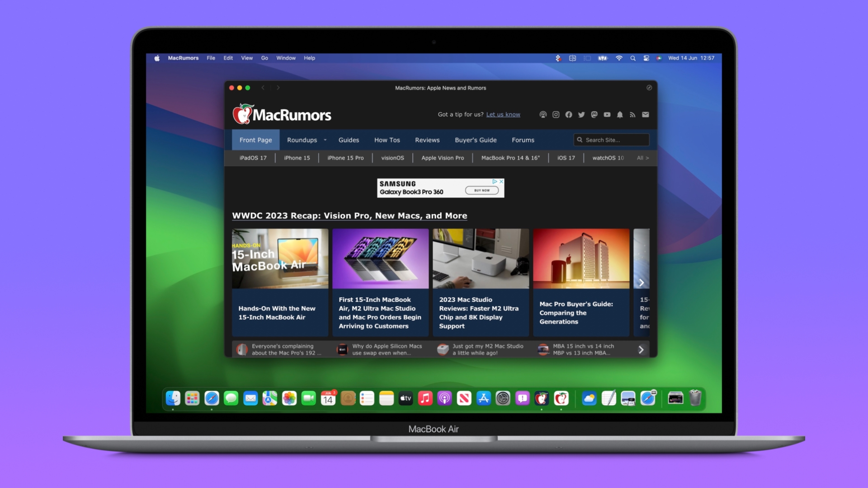Image resolution: width=868 pixels, height=488 pixels.
Task: Open Instagram social media icon
Action: pos(556,114)
